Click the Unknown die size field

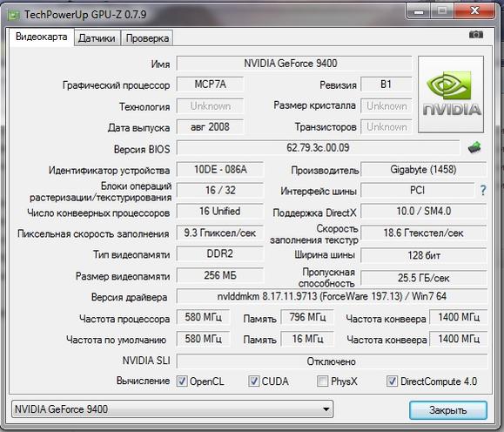[x=386, y=106]
